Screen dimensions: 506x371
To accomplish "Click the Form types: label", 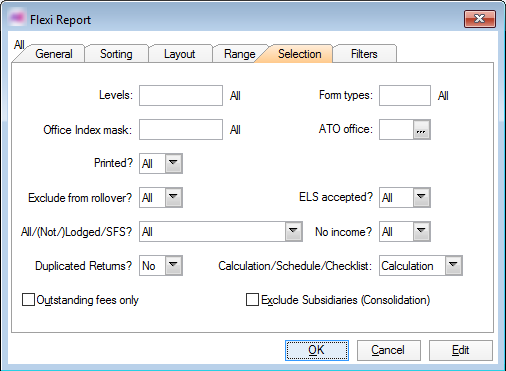I will [x=346, y=95].
